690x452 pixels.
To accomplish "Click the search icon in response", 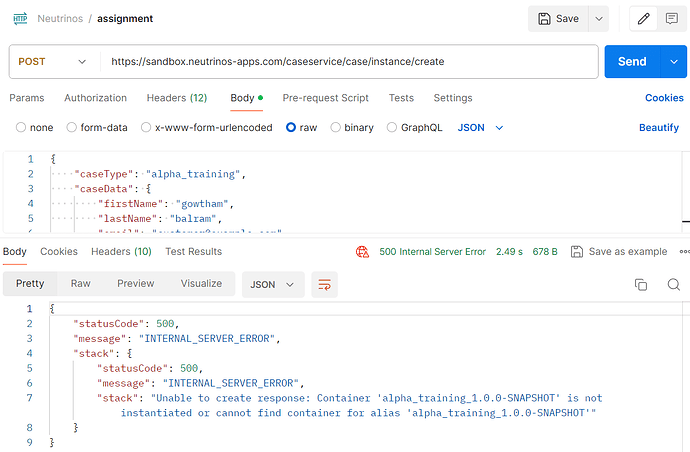I will click(x=673, y=284).
